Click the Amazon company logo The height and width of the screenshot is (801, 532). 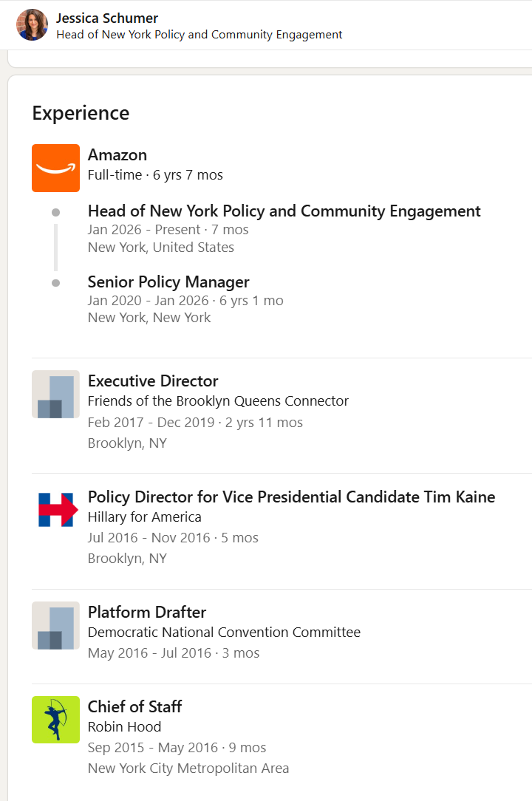tap(55, 168)
